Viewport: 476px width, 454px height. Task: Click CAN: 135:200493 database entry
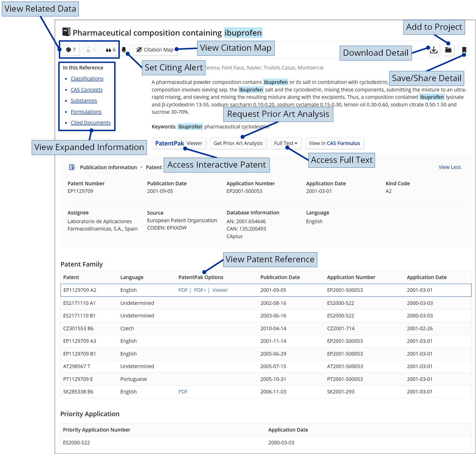[x=246, y=229]
